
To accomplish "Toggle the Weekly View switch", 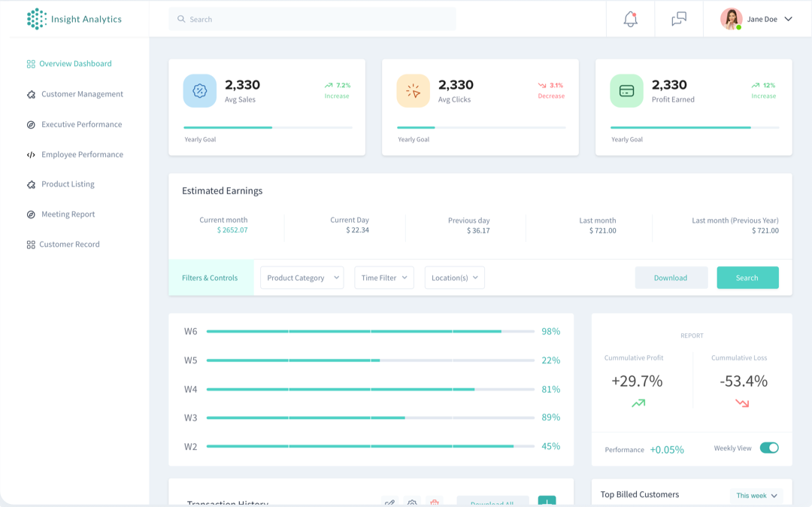I will click(x=769, y=447).
